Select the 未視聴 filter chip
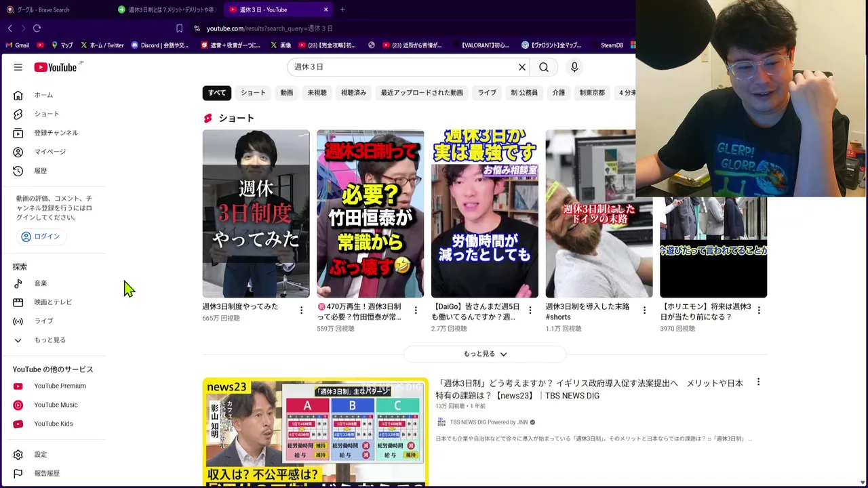Viewport: 868px width, 488px height. point(317,93)
